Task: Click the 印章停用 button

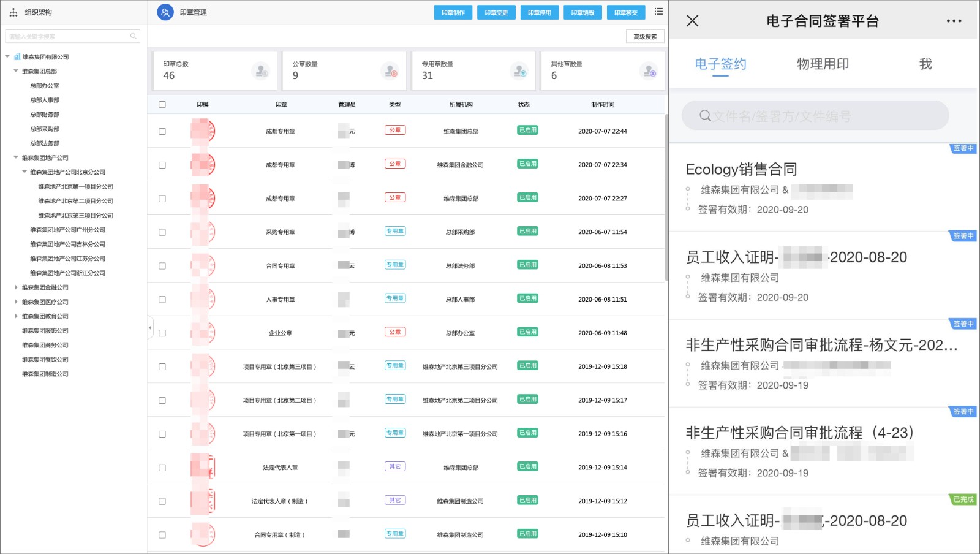Action: pyautogui.click(x=540, y=12)
